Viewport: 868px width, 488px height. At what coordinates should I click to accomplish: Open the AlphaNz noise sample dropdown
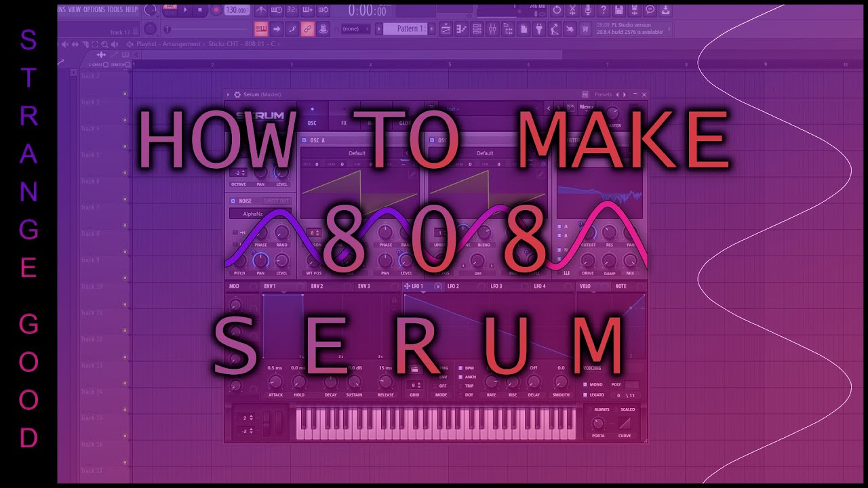[260, 213]
